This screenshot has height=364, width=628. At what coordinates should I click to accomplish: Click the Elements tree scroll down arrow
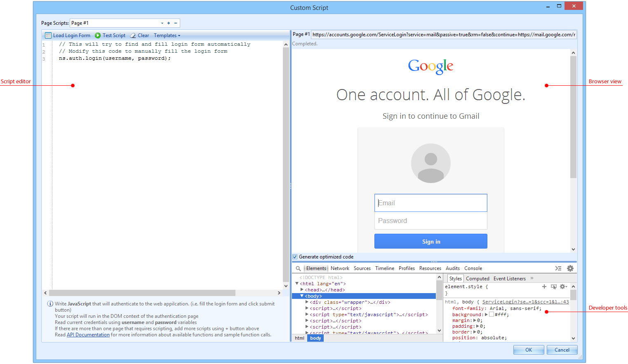[x=439, y=330]
